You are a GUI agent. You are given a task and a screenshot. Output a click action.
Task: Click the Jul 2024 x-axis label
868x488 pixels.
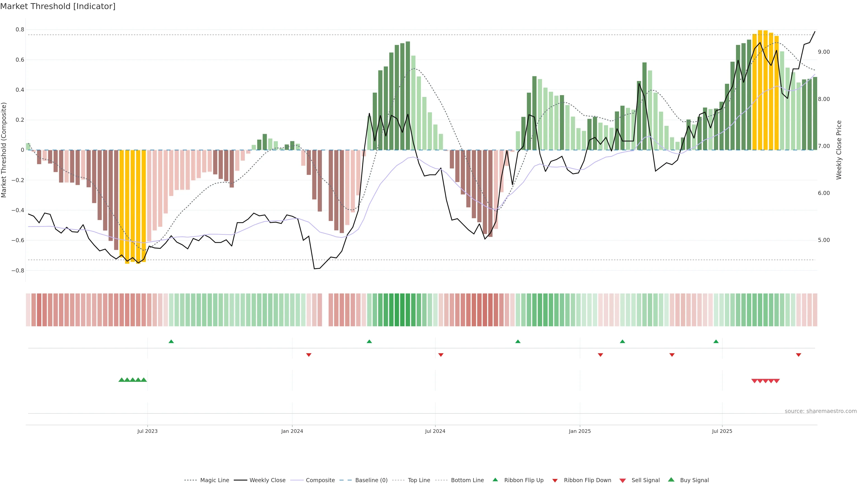[x=435, y=431]
